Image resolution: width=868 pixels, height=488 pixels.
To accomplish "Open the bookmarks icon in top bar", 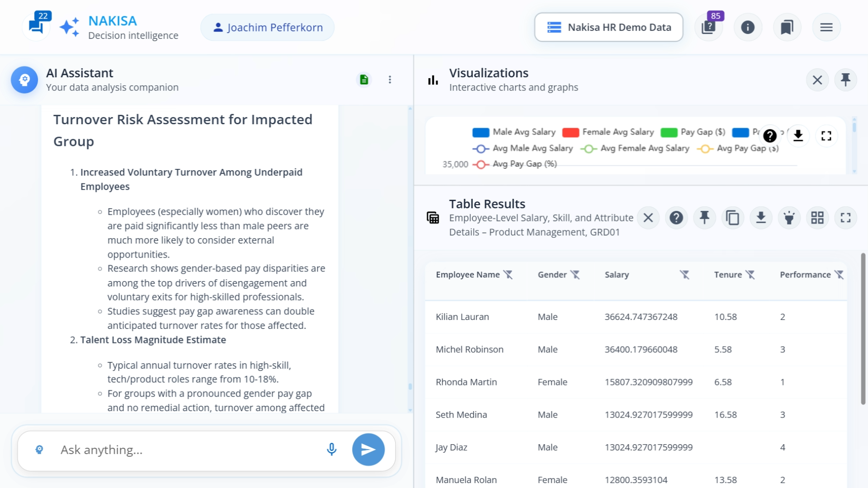I will (787, 27).
